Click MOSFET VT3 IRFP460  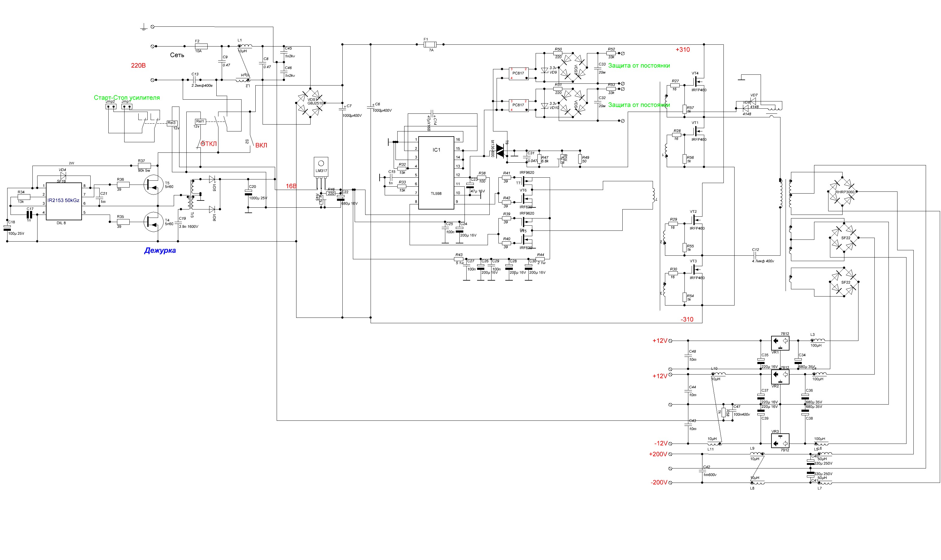[x=696, y=269]
